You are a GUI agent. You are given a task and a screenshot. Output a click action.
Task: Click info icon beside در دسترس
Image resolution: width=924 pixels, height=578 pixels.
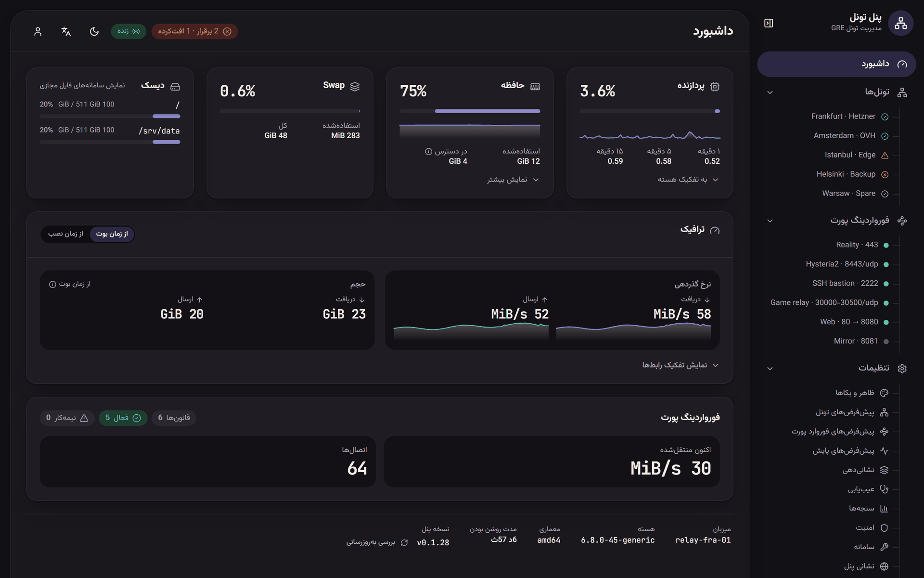coord(428,152)
